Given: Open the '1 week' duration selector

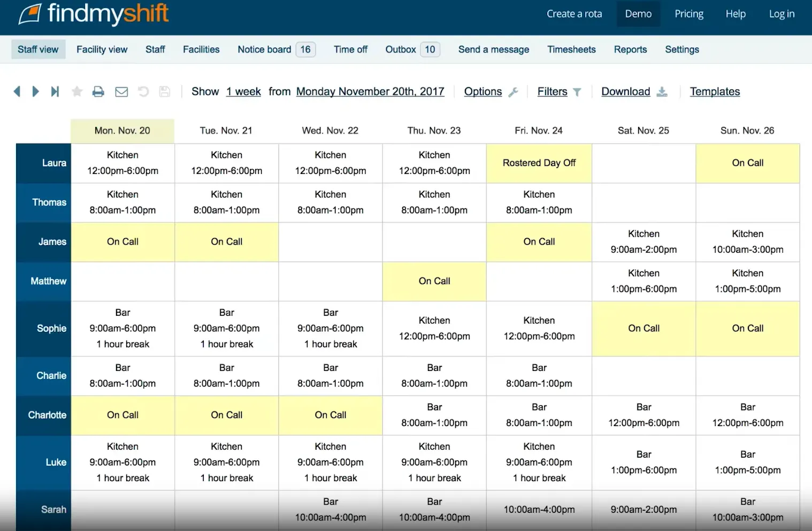Looking at the screenshot, I should click(243, 92).
